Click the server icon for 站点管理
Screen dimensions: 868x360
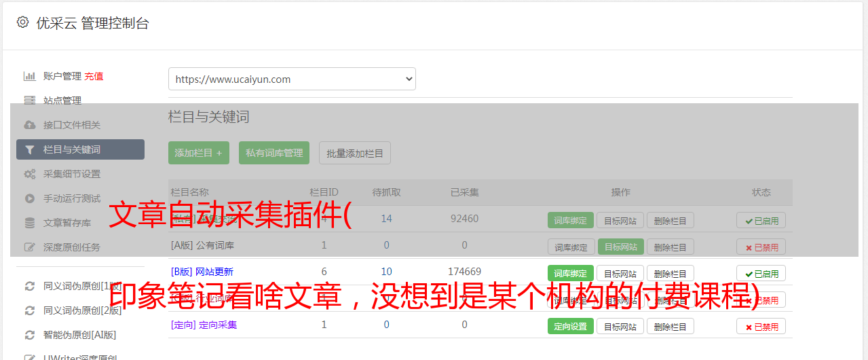point(29,101)
